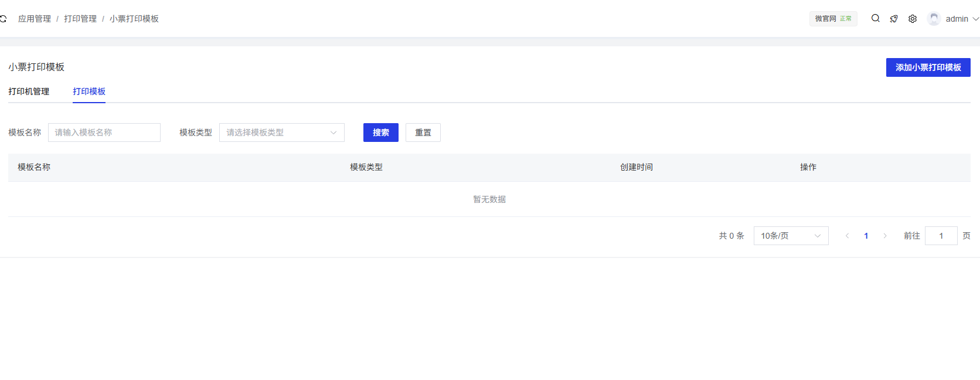Open the search magnifier icon in header
This screenshot has height=380, width=980.
[x=875, y=18]
